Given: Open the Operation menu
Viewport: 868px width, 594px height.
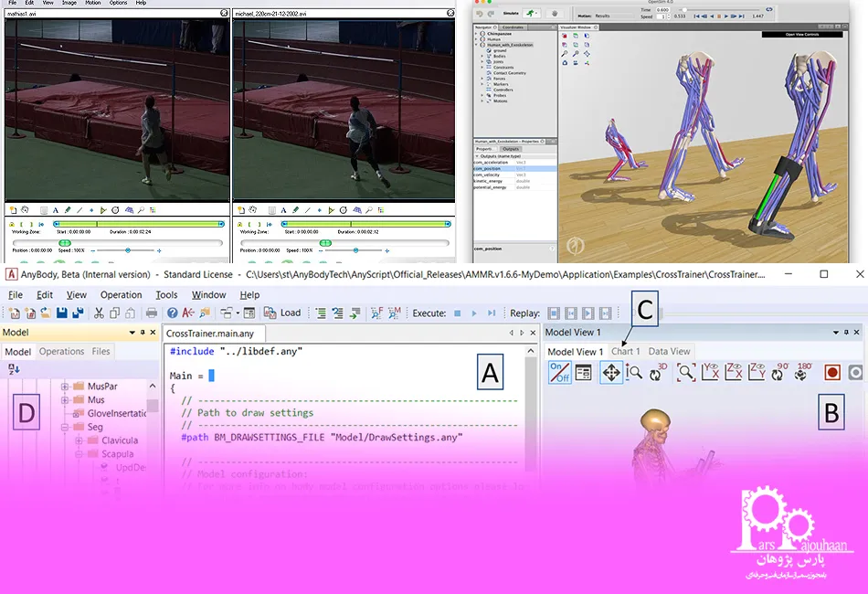Looking at the screenshot, I should coord(121,295).
